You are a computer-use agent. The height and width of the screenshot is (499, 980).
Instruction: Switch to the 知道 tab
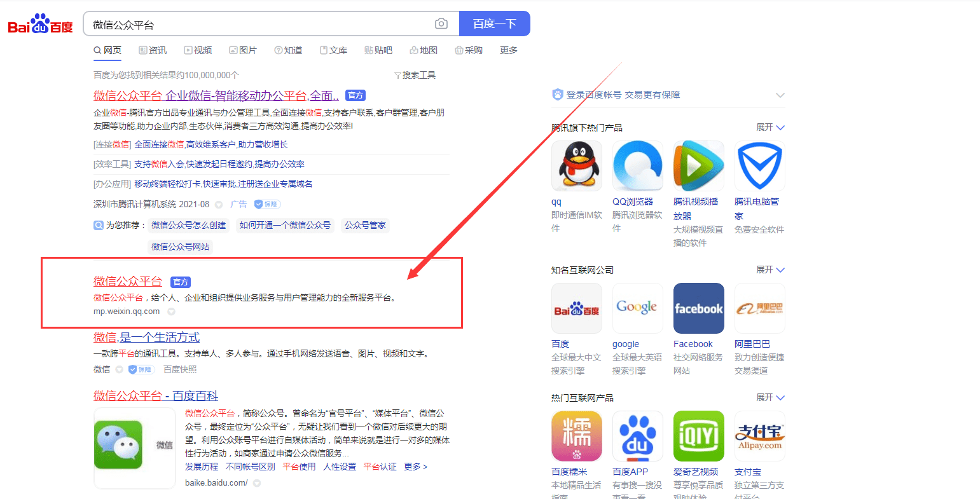(x=288, y=50)
